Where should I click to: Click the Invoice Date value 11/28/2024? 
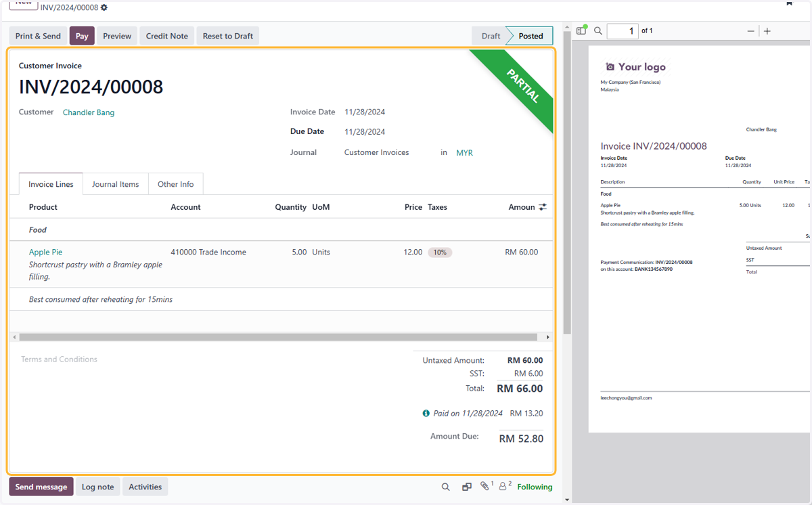[x=365, y=112]
